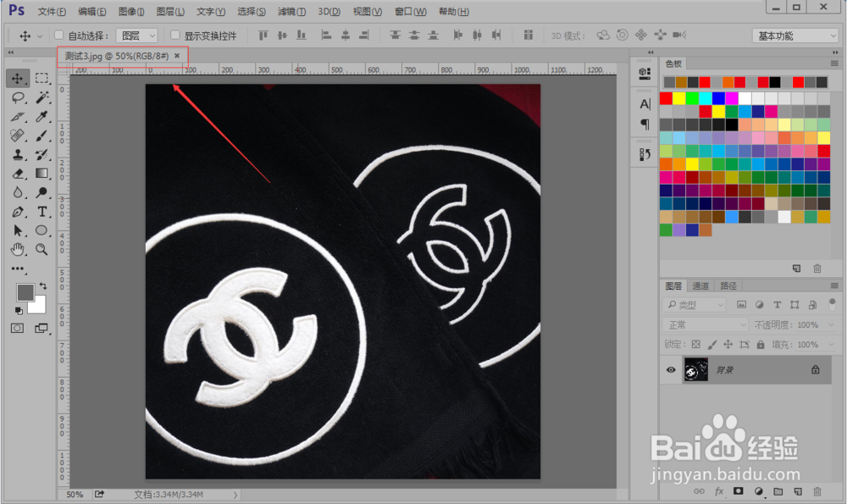
Task: Open the 图层 auto-select dropdown
Action: coord(136,36)
